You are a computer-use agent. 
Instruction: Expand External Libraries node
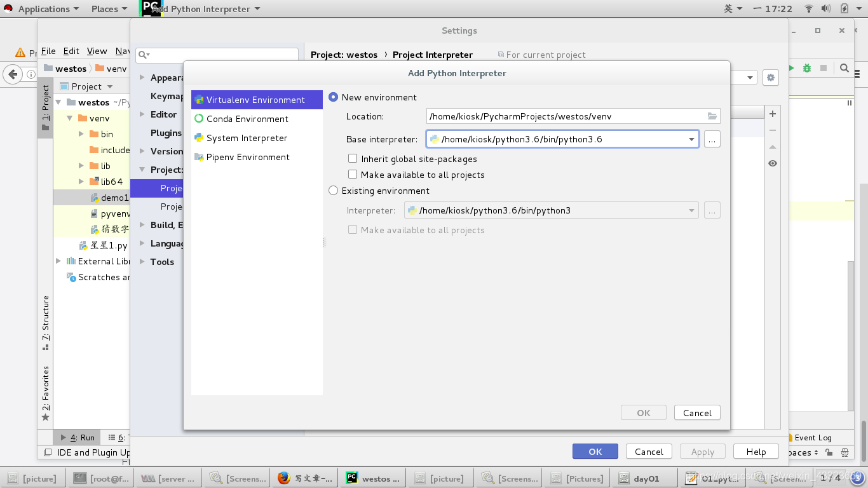[x=58, y=261]
